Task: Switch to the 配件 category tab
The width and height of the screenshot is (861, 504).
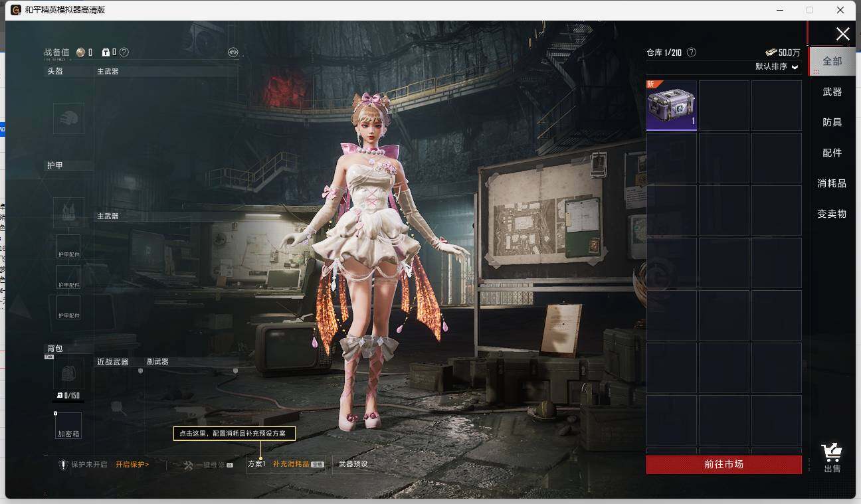Action: [832, 153]
